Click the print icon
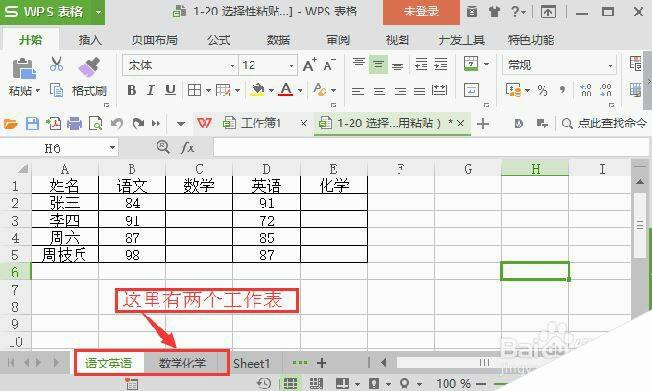 pos(74,124)
